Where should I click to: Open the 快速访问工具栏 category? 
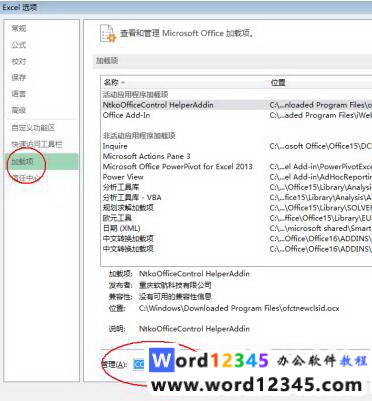(37, 144)
